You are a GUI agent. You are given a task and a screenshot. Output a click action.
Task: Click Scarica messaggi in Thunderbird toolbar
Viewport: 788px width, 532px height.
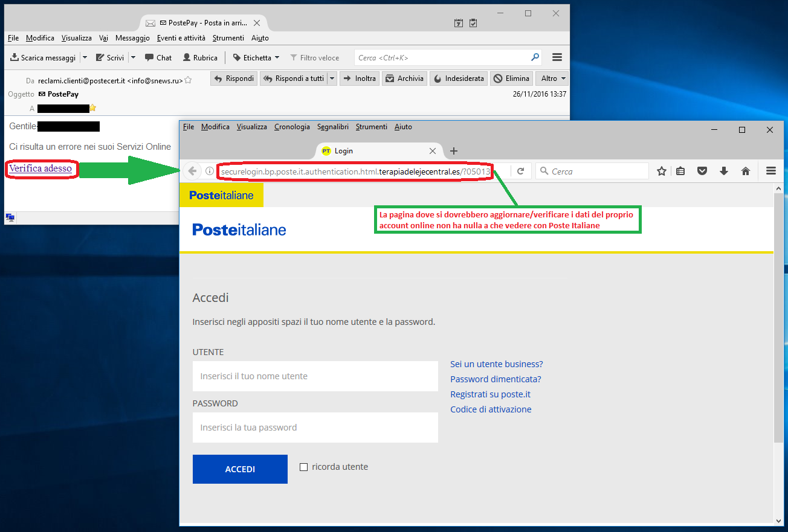43,58
